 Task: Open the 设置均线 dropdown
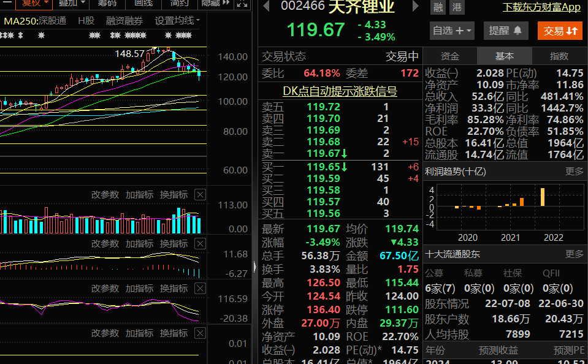click(177, 21)
